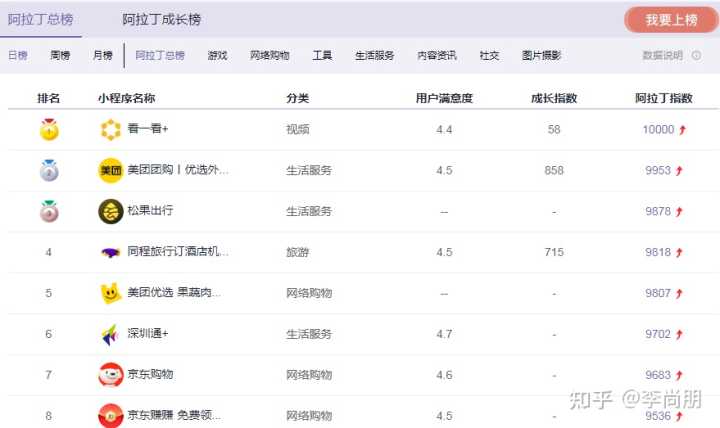
Task: Switch to the 阿拉丁成长榜 tab
Action: [x=161, y=19]
